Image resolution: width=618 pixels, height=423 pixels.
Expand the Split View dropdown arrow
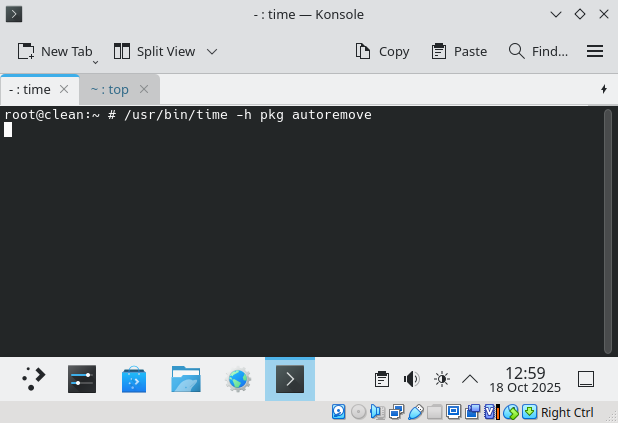tap(212, 51)
